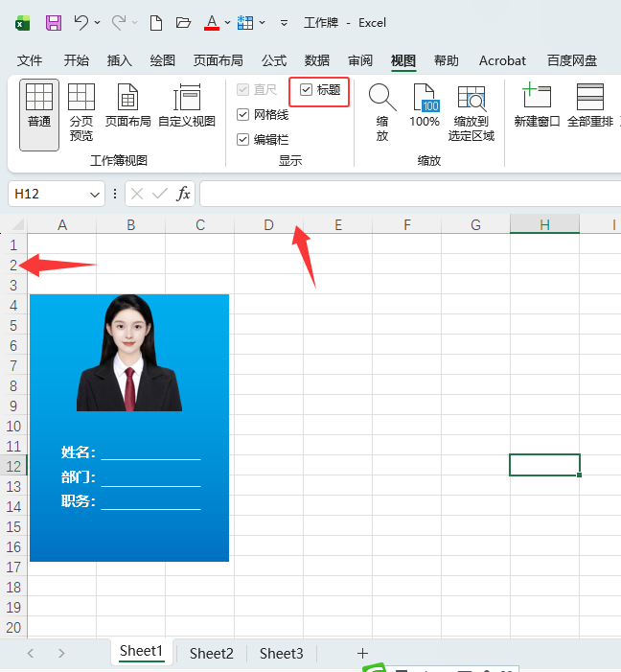Click the table borders icon in toolbar
Screen dimensions: 621x672
pyautogui.click(x=245, y=23)
